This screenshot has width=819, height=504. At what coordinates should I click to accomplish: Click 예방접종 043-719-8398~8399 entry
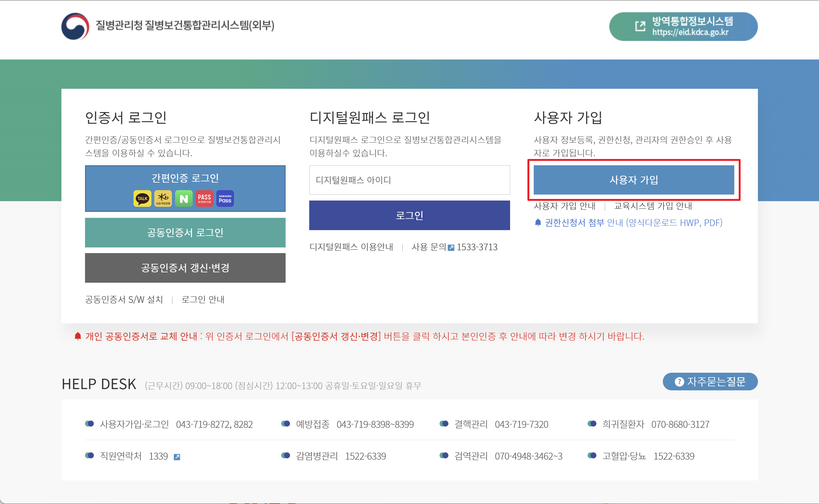click(348, 424)
